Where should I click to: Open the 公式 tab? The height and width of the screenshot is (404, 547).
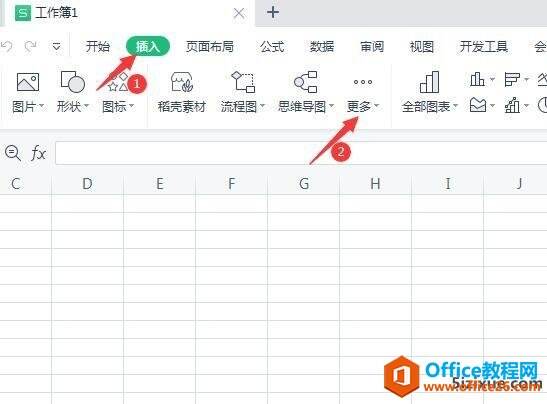point(272,46)
